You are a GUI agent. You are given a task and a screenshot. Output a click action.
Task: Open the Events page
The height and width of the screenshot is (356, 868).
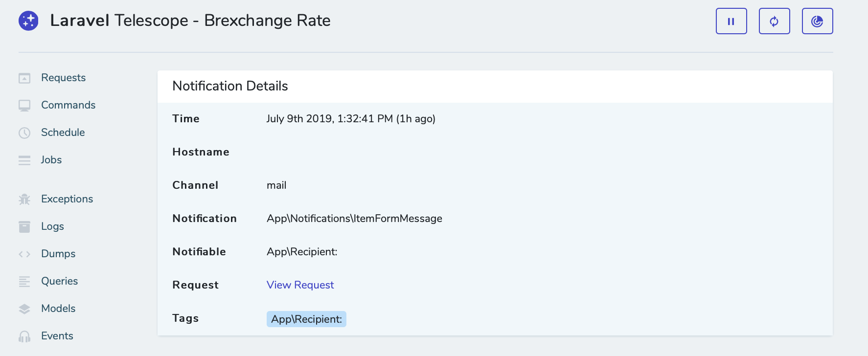tap(57, 336)
